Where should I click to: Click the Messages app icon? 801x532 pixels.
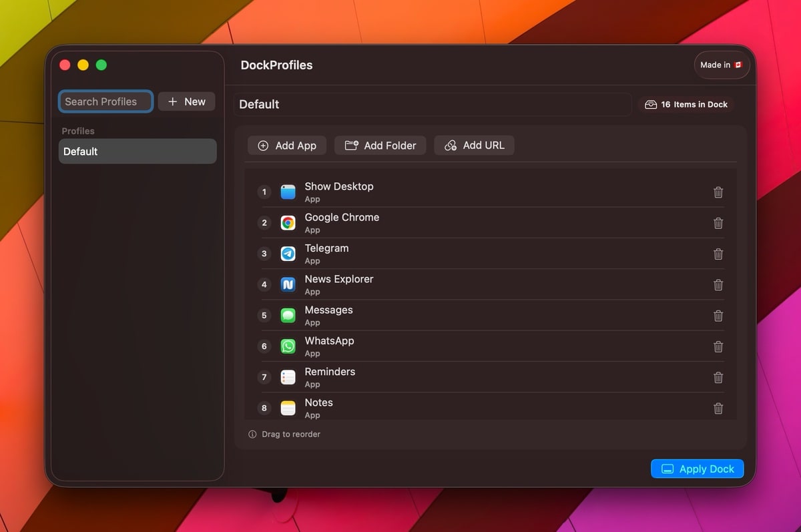click(x=288, y=316)
